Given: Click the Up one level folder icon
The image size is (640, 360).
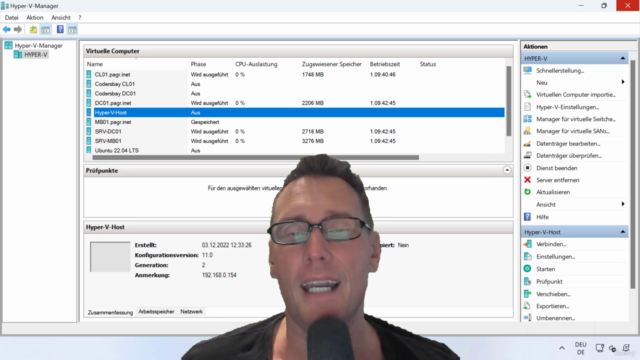Looking at the screenshot, I should pos(33,29).
